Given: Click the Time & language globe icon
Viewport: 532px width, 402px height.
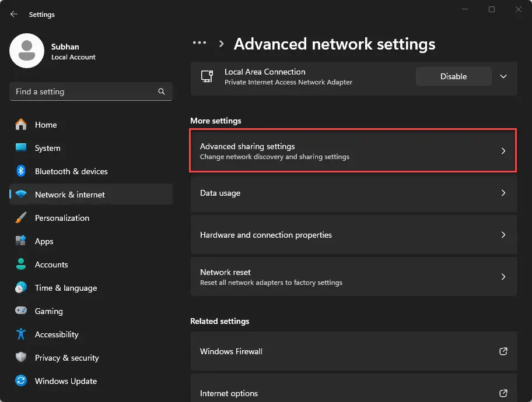Looking at the screenshot, I should (21, 288).
